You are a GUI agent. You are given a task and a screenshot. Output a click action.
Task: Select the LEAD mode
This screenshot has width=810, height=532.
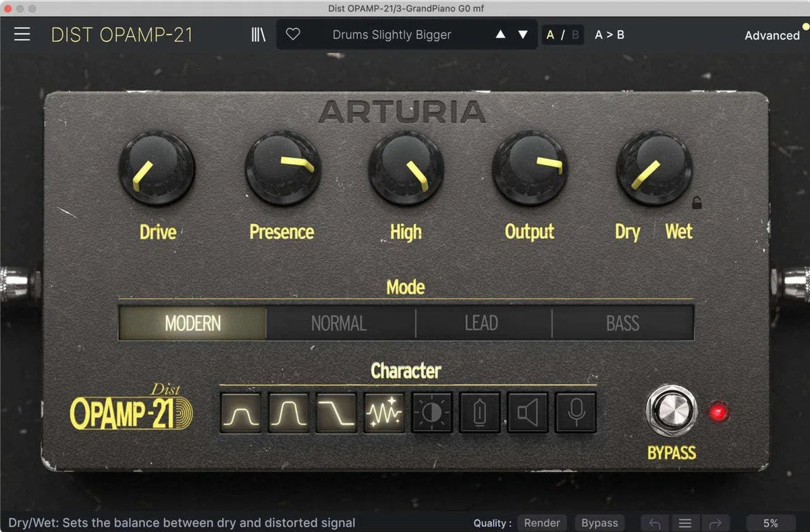click(x=481, y=323)
